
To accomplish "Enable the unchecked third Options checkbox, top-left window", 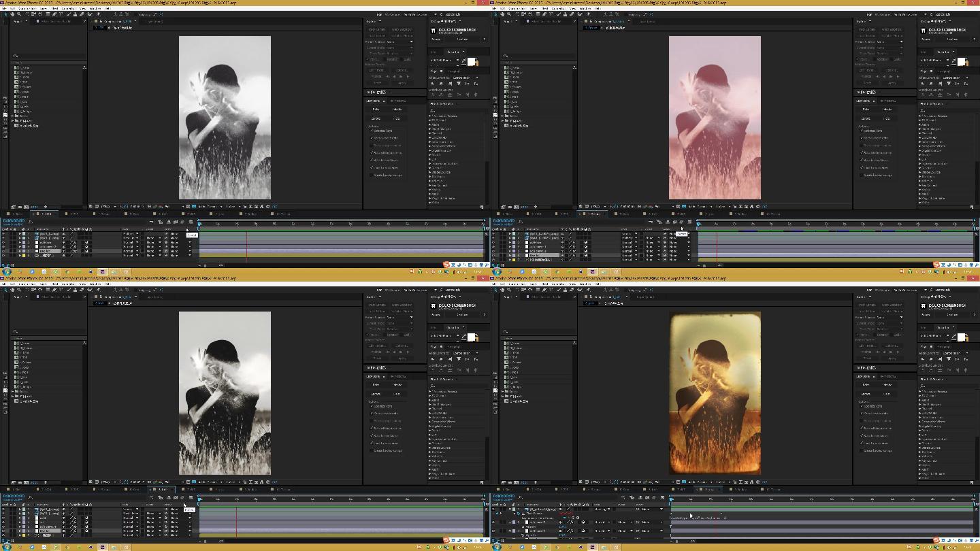I will (x=372, y=146).
